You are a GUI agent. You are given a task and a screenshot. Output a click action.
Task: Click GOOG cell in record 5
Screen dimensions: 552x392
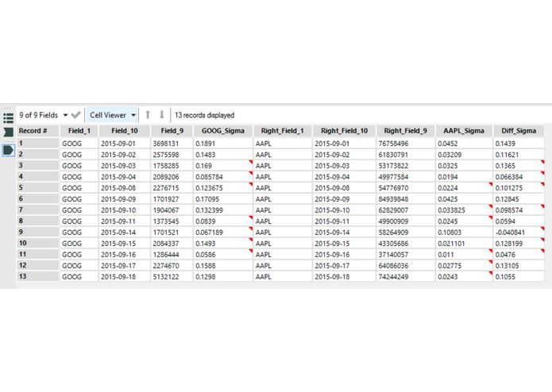[79, 188]
